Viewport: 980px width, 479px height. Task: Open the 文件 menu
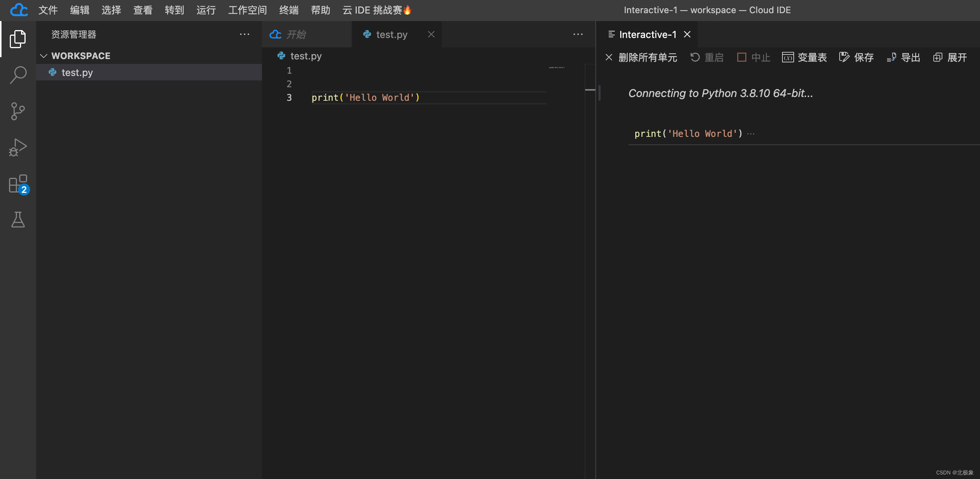48,10
